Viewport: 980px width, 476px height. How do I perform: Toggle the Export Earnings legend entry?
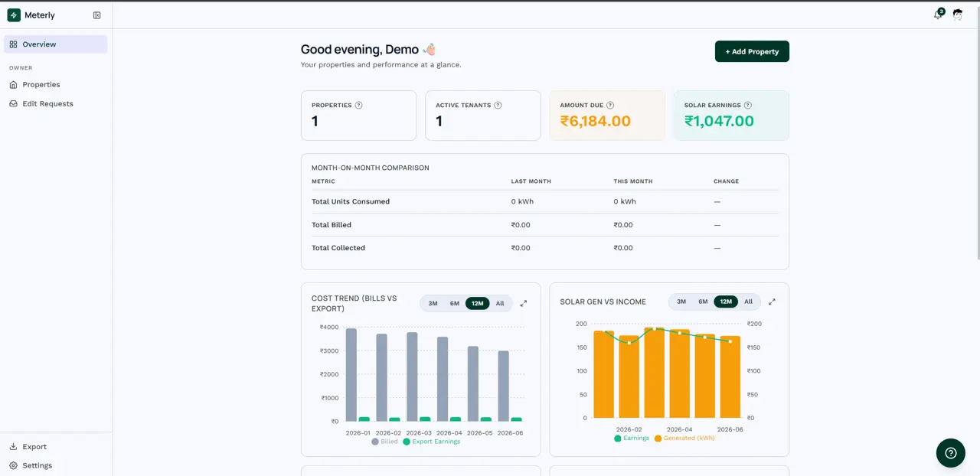click(432, 442)
